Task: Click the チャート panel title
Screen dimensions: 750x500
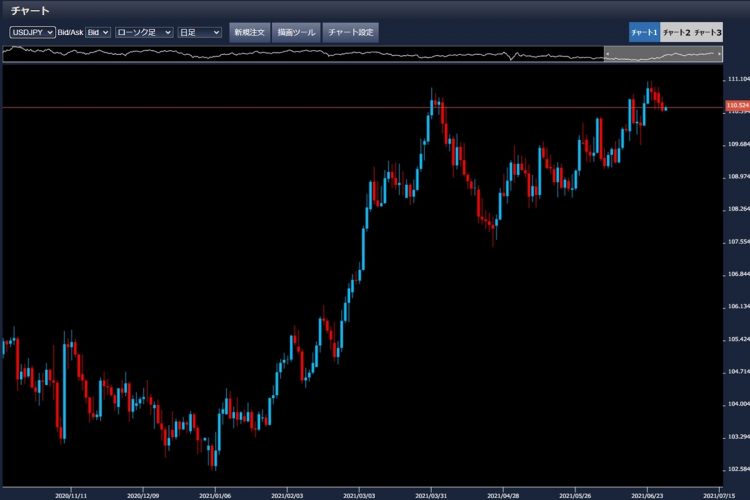Action: (x=30, y=10)
